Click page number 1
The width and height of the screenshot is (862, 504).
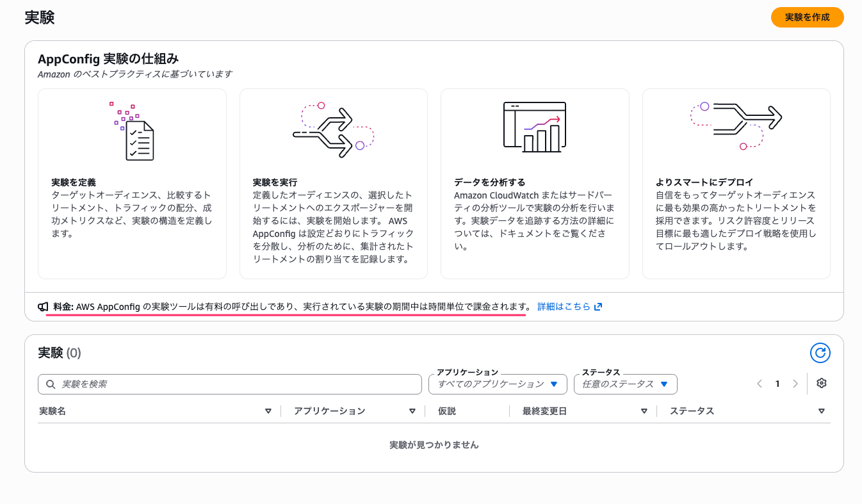pos(777,384)
